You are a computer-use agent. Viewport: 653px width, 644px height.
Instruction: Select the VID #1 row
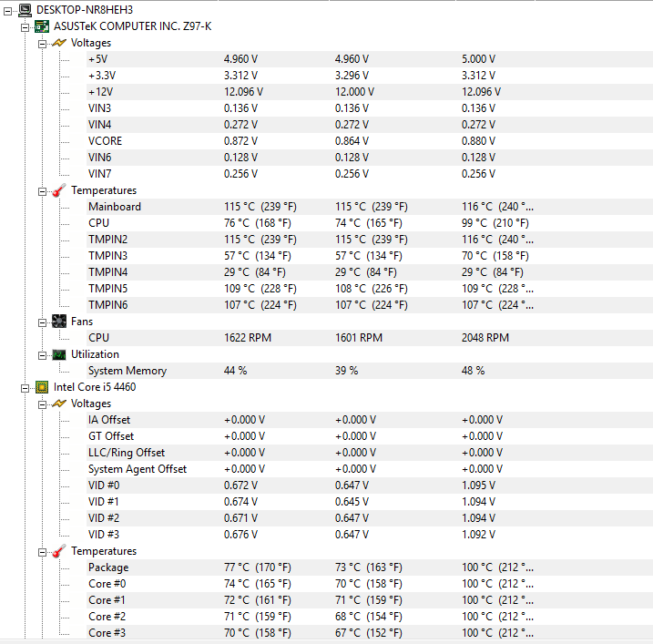pyautogui.click(x=370, y=502)
